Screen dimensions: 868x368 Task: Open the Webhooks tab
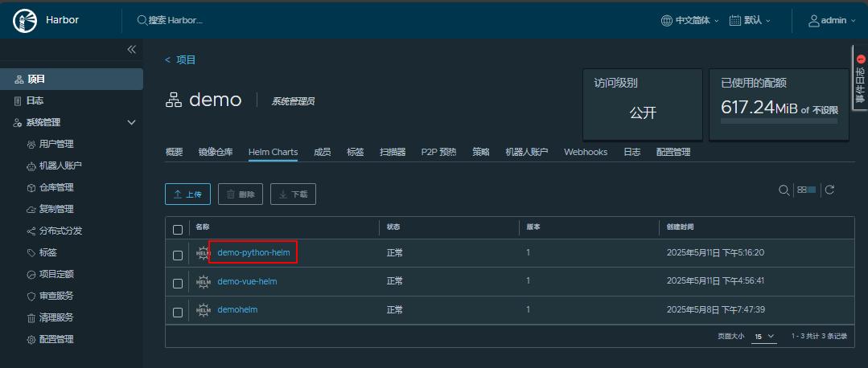point(586,152)
